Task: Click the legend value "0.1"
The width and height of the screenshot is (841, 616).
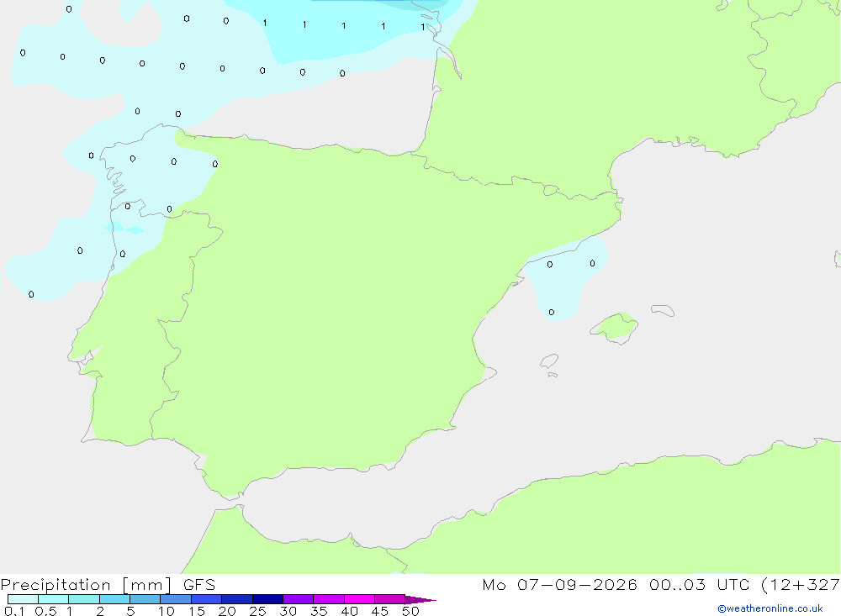Action: point(14,611)
